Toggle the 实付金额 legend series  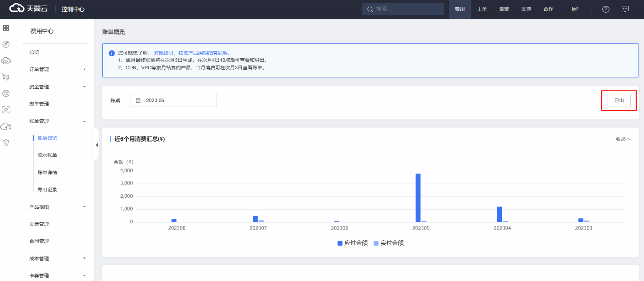[x=389, y=243]
